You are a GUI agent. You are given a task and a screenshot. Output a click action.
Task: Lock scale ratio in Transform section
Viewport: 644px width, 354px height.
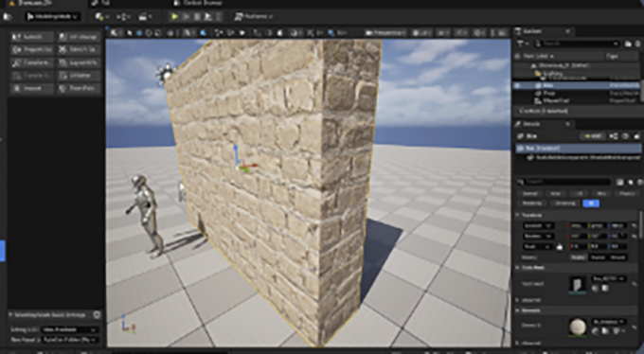pos(559,247)
